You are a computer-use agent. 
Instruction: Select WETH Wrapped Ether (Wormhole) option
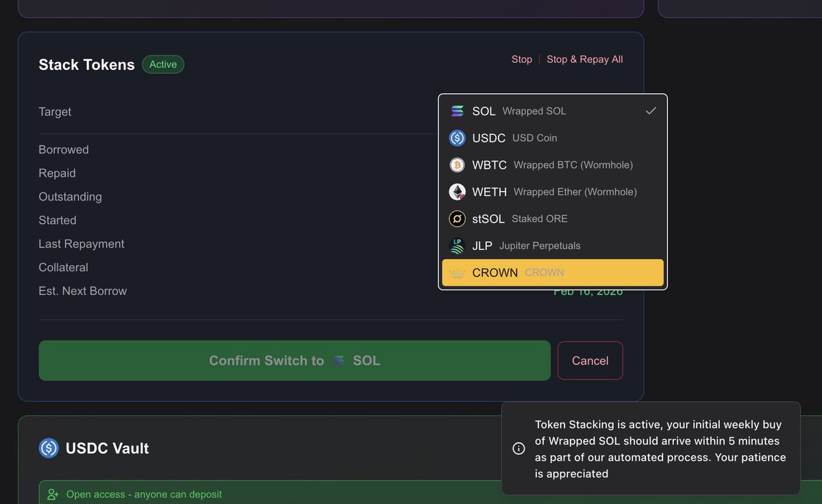tap(553, 192)
